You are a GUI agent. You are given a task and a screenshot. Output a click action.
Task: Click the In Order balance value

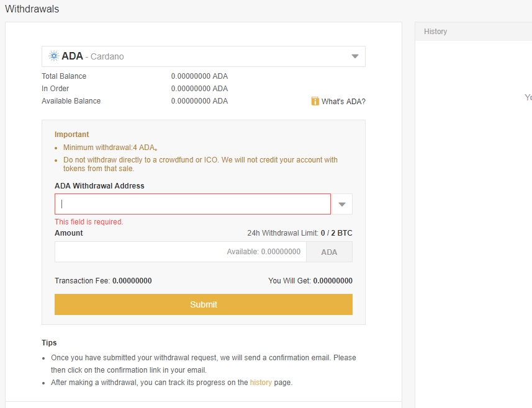199,89
